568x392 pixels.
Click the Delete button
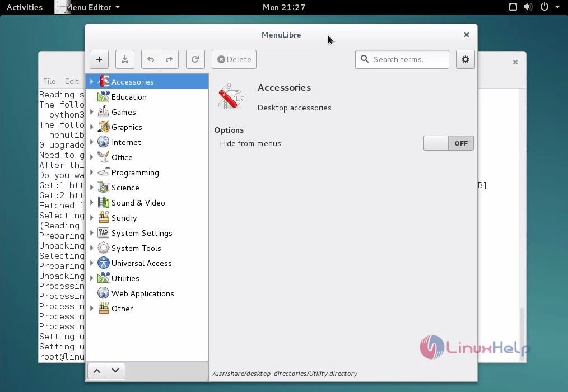(x=234, y=59)
